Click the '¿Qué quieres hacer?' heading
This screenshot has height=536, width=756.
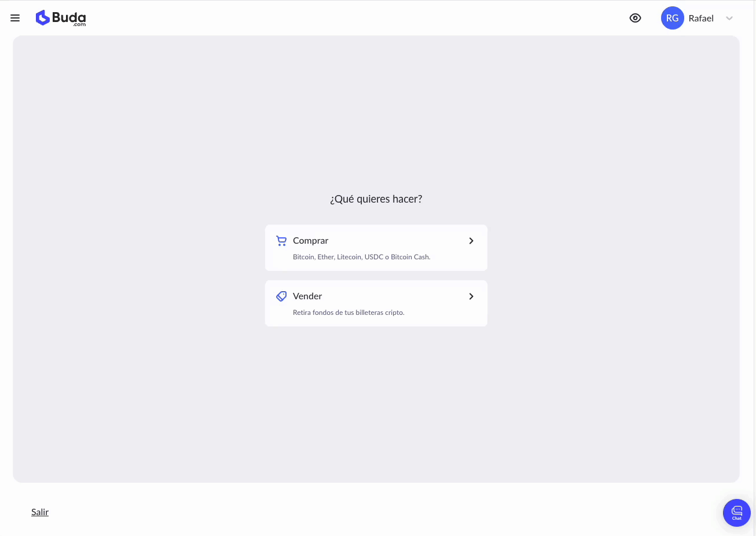[x=376, y=199]
